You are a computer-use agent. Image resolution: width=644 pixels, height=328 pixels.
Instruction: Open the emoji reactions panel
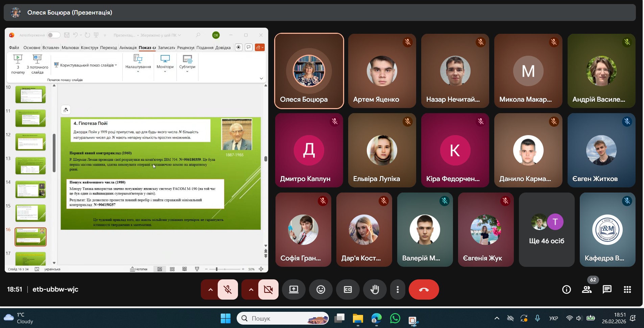pyautogui.click(x=320, y=289)
